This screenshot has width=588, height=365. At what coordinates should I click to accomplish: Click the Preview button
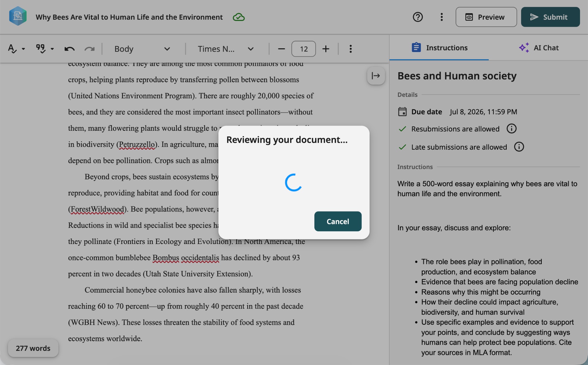486,17
